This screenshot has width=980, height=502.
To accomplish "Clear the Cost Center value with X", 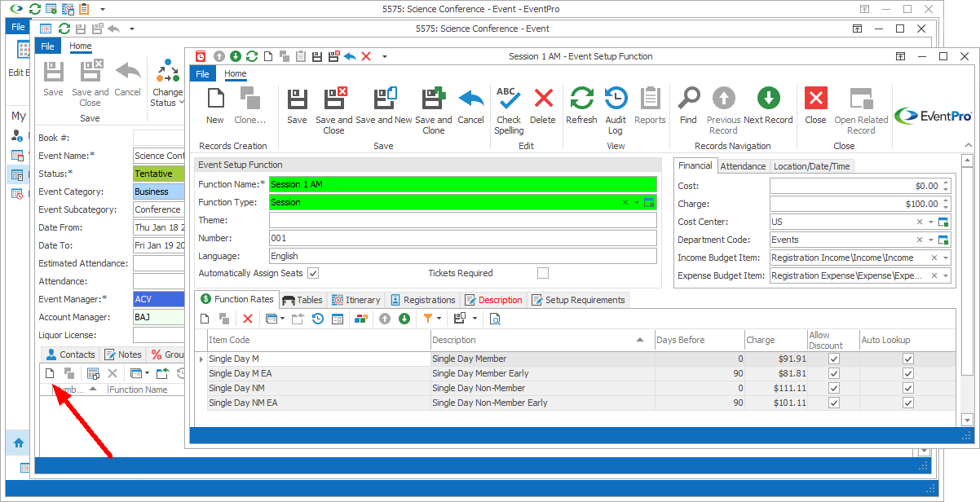I will (920, 222).
